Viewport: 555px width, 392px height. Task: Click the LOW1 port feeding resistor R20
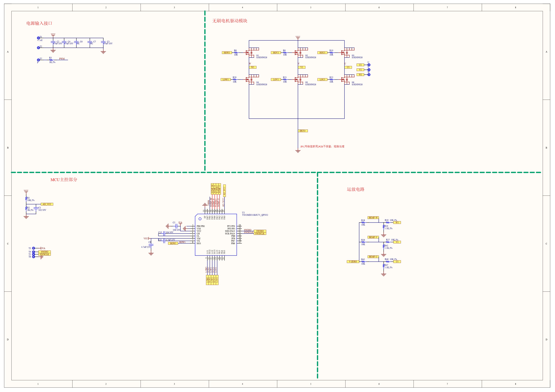226,80
